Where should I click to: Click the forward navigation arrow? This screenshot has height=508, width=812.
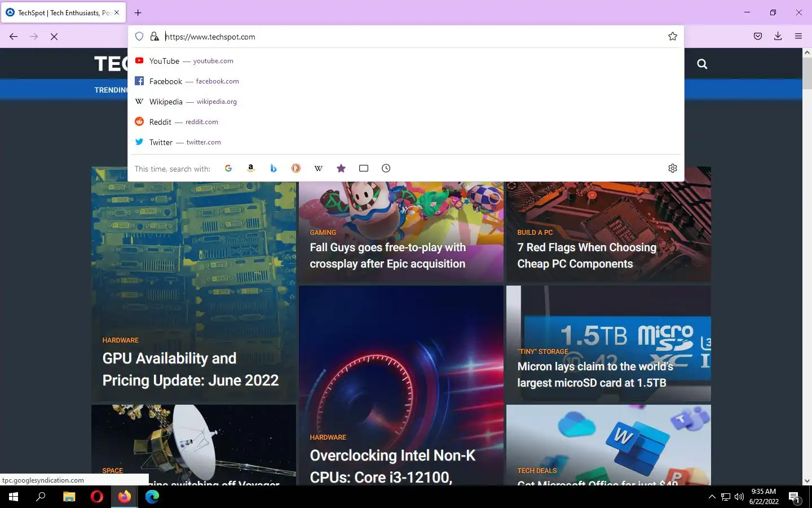[34, 36]
